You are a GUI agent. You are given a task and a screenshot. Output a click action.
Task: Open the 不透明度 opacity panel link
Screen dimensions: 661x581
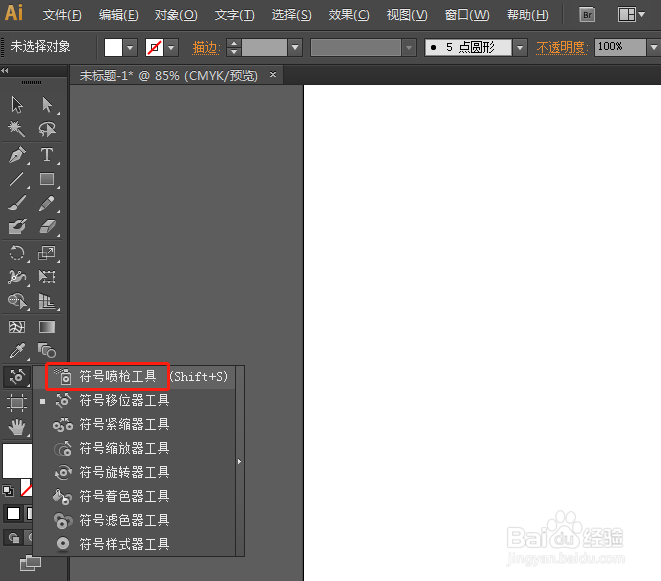coord(562,47)
